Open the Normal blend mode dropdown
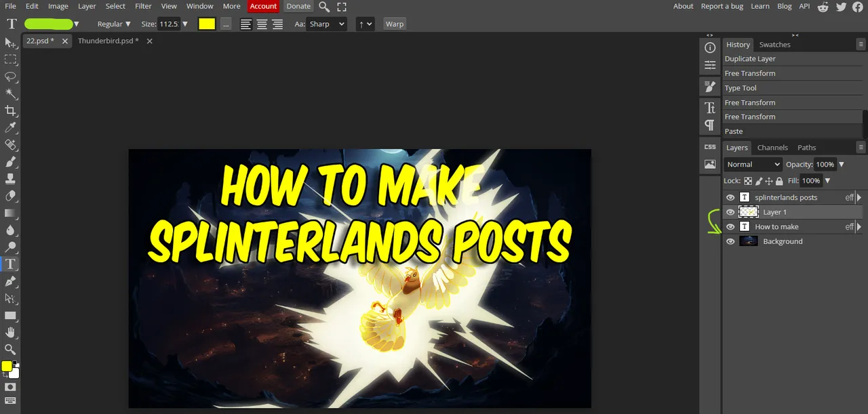Image resolution: width=868 pixels, height=414 pixels. [x=753, y=164]
